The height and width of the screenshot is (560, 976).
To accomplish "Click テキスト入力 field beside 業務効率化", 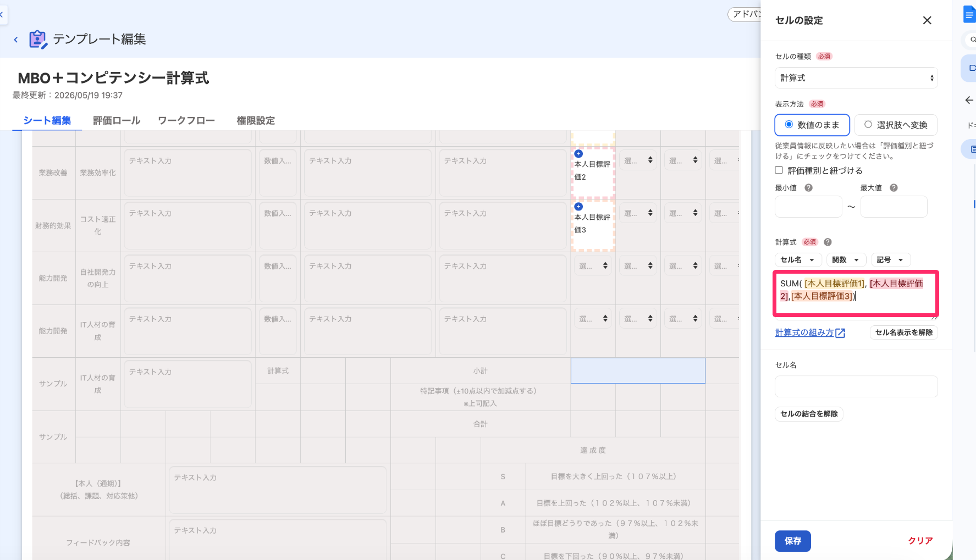I will pos(188,173).
